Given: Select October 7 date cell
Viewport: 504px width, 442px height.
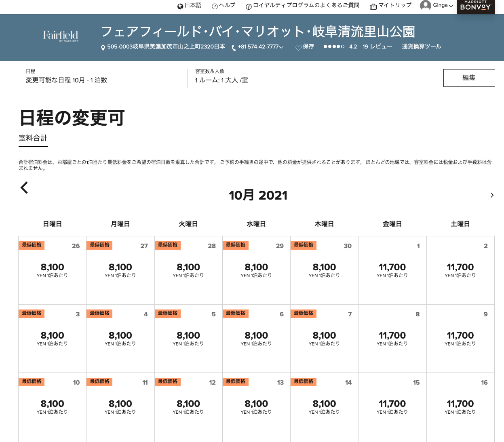Looking at the screenshot, I should pyautogui.click(x=324, y=339).
